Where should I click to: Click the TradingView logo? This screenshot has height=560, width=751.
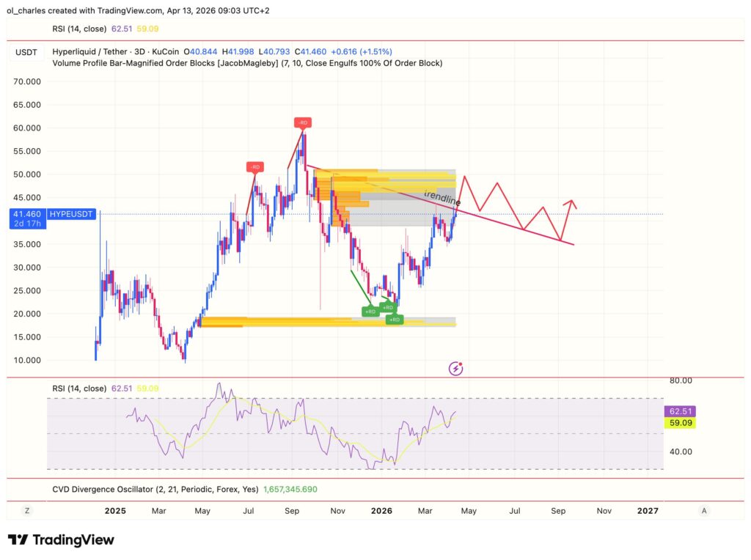coord(61,540)
